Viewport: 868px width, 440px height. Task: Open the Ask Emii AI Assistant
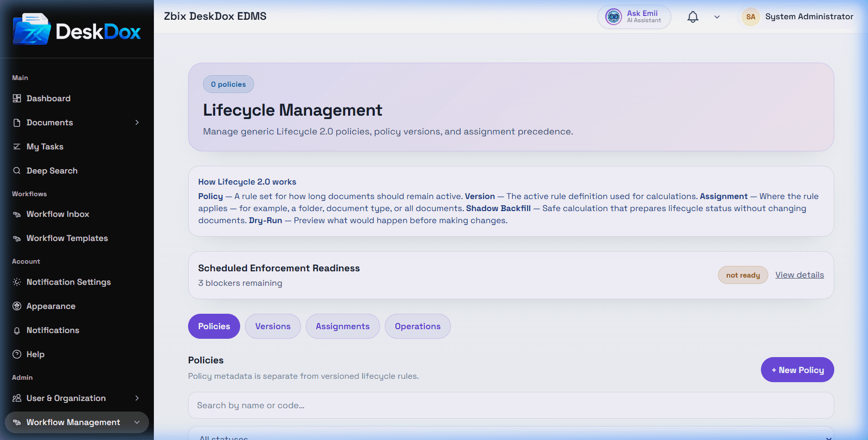pos(634,17)
